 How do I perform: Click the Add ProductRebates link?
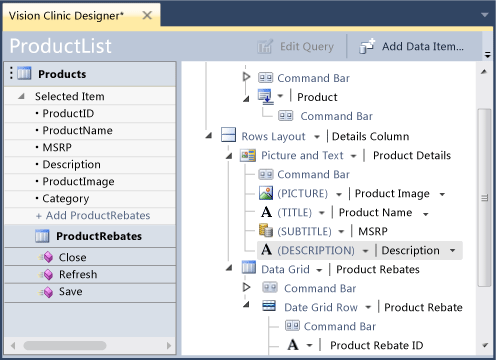click(93, 216)
